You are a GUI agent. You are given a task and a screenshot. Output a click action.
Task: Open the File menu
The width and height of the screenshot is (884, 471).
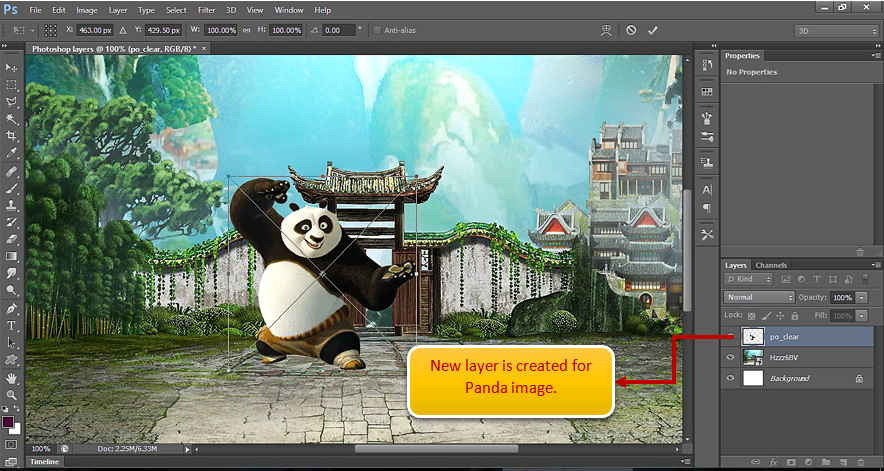(x=35, y=10)
